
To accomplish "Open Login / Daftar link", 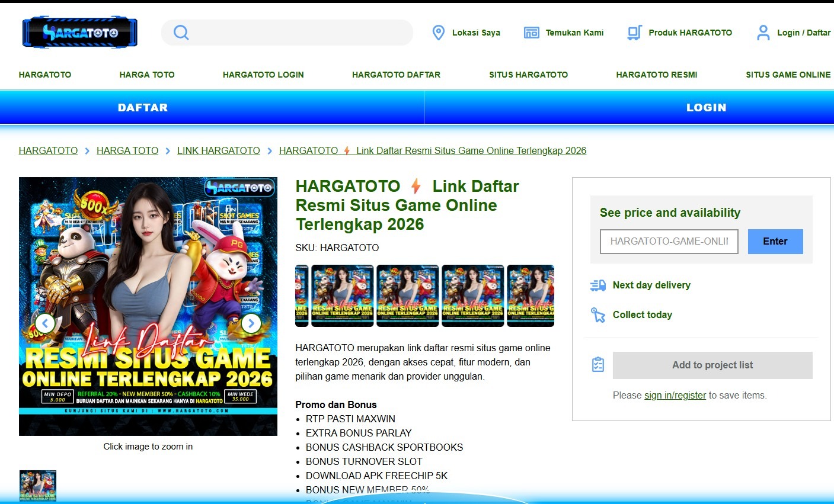I will [x=804, y=33].
